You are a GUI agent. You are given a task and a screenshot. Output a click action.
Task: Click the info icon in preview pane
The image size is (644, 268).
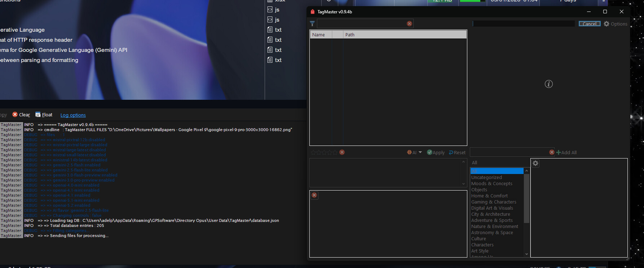(548, 84)
